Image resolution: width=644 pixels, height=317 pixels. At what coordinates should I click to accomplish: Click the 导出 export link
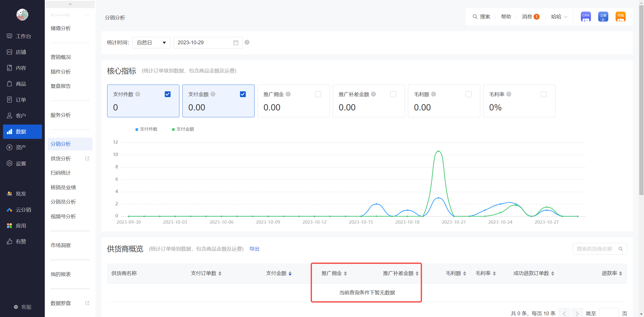click(254, 249)
